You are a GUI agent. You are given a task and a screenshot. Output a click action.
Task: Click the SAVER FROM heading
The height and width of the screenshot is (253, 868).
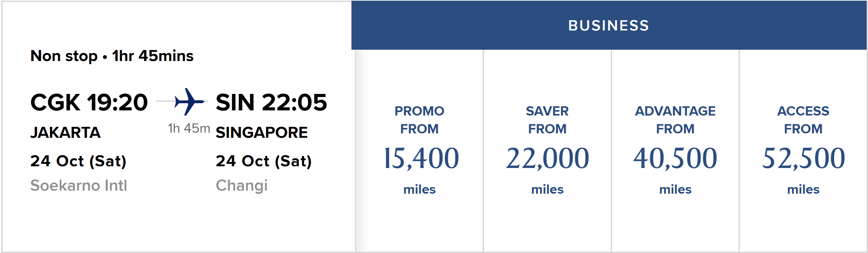click(x=547, y=120)
